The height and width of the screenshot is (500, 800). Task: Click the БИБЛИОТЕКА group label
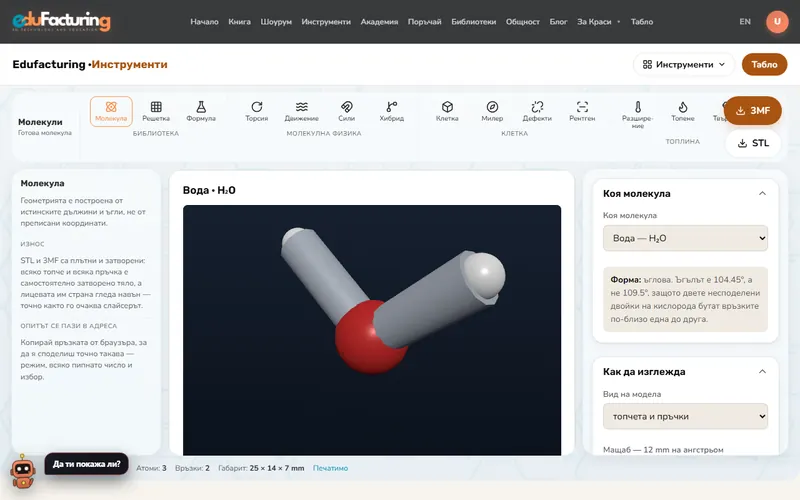156,133
